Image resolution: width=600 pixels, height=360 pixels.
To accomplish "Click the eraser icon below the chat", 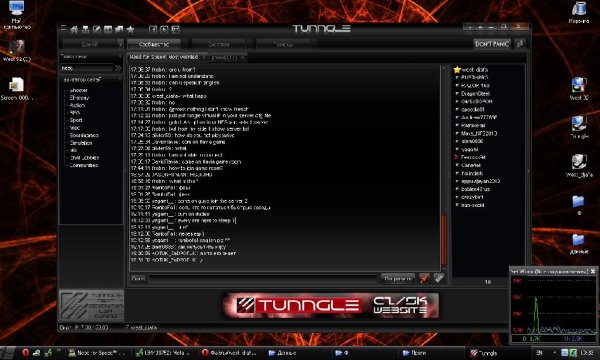I will tap(439, 278).
